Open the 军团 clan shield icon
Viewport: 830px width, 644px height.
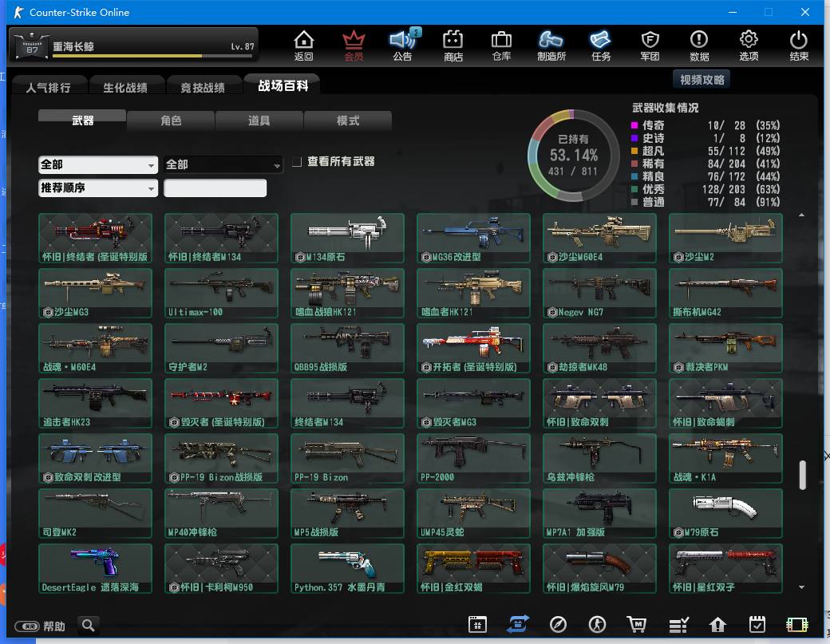tap(650, 45)
